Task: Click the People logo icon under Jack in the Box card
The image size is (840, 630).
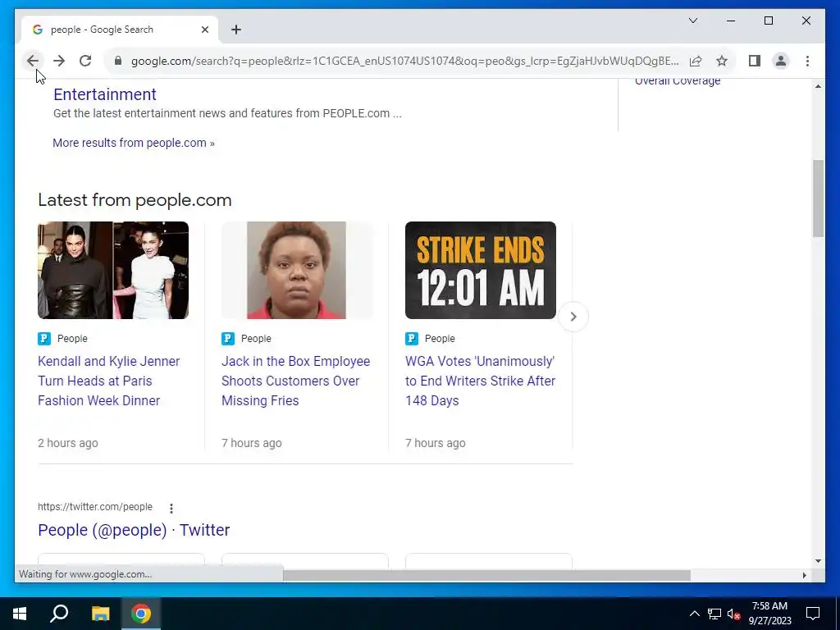Action: click(228, 339)
